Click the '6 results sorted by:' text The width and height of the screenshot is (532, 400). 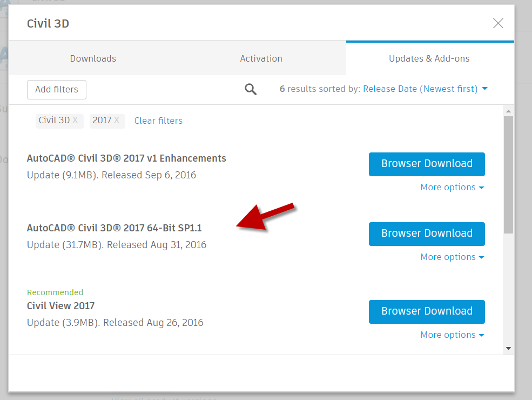coord(320,89)
